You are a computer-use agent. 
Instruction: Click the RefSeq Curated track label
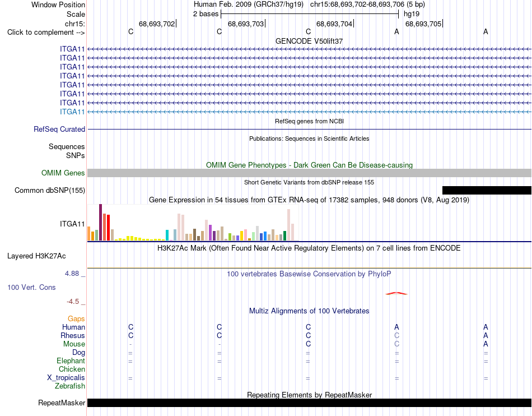pyautogui.click(x=59, y=129)
